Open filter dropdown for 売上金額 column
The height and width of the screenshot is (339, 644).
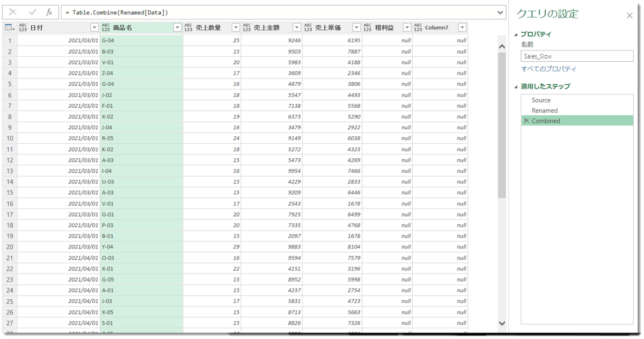coord(297,27)
